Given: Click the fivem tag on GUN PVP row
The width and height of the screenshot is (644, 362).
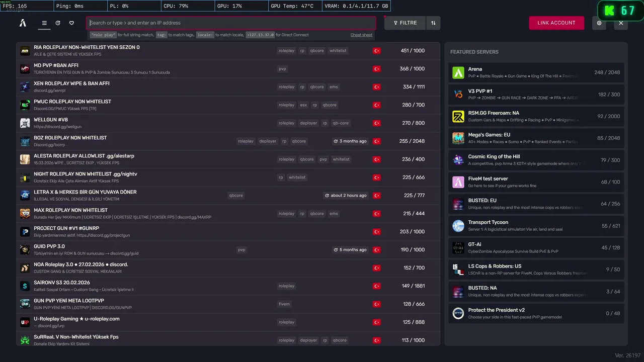Looking at the screenshot, I should point(284,304).
